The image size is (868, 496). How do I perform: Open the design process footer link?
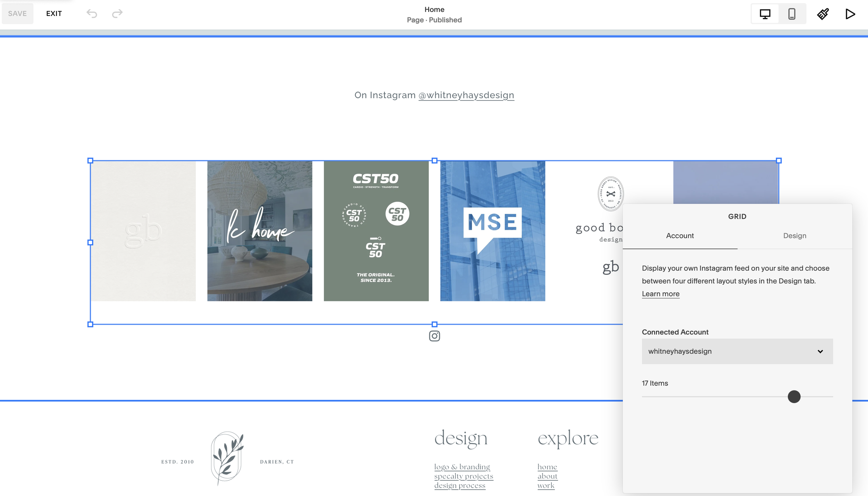pos(460,486)
